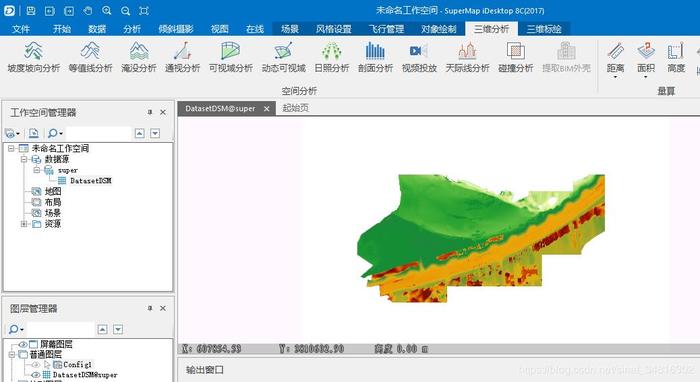Open the area tool dropdown arrow

[646, 77]
